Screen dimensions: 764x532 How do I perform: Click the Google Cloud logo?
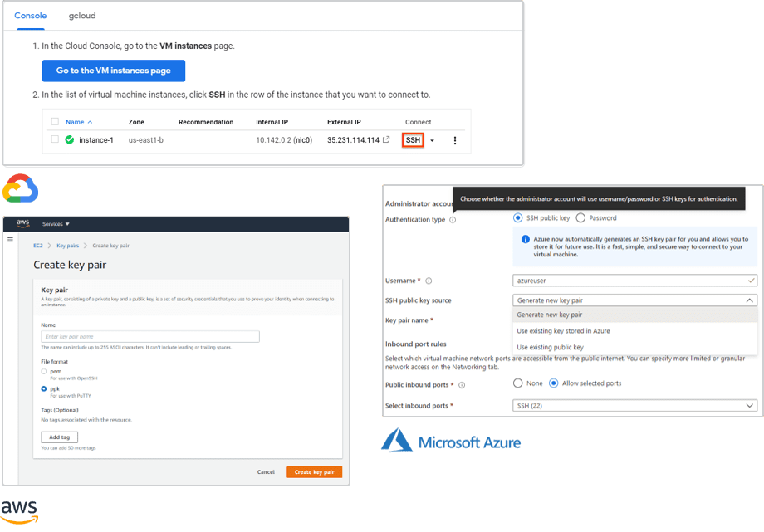(x=21, y=188)
